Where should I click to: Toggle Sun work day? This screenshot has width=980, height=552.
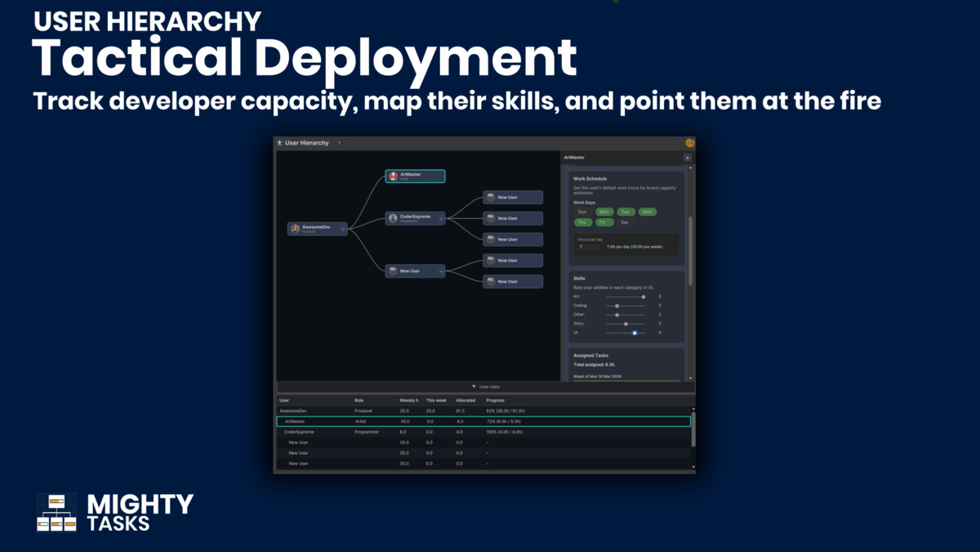(582, 211)
